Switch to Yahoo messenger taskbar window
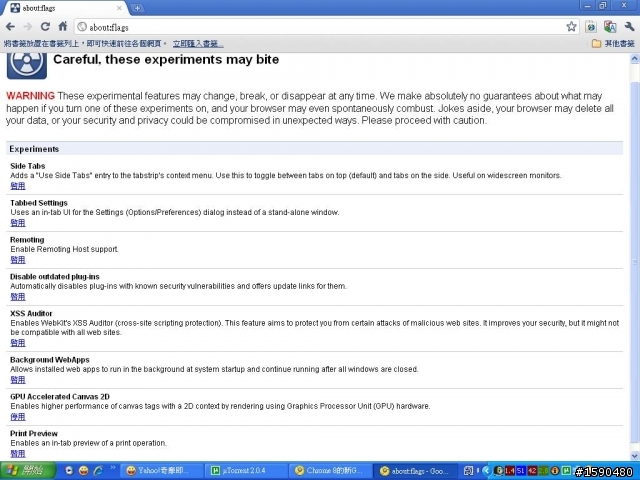Viewport: 640px width, 480px height. (162, 471)
